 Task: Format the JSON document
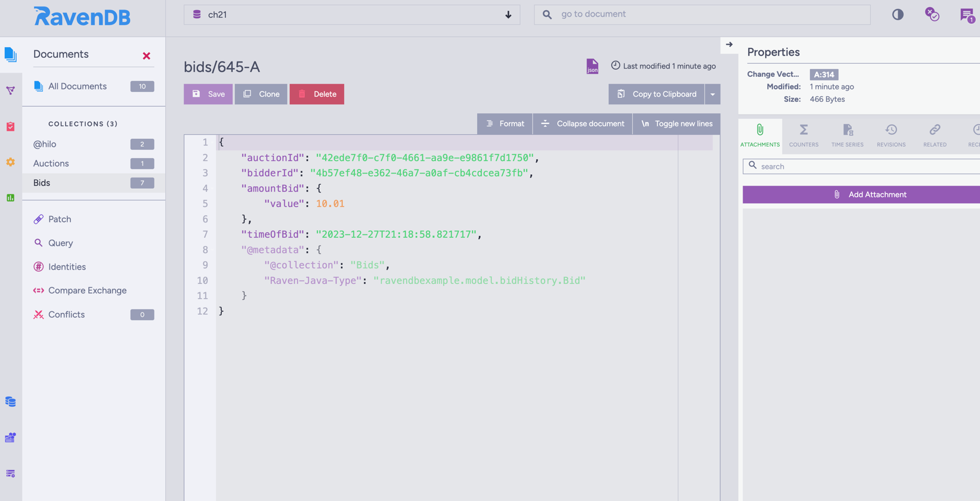point(505,124)
